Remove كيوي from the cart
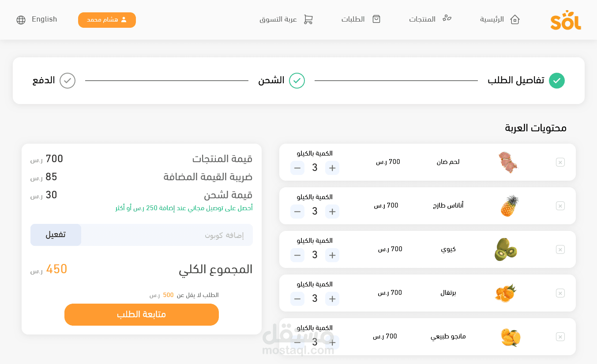Screen dimensions: 597x364 click(x=560, y=249)
